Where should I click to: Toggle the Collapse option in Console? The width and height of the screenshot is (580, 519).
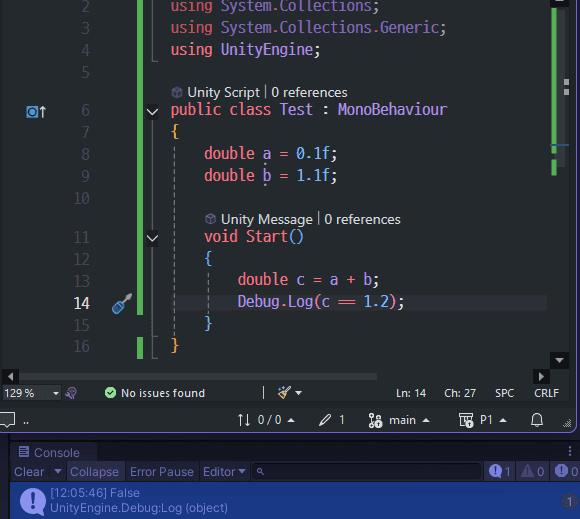pos(94,472)
